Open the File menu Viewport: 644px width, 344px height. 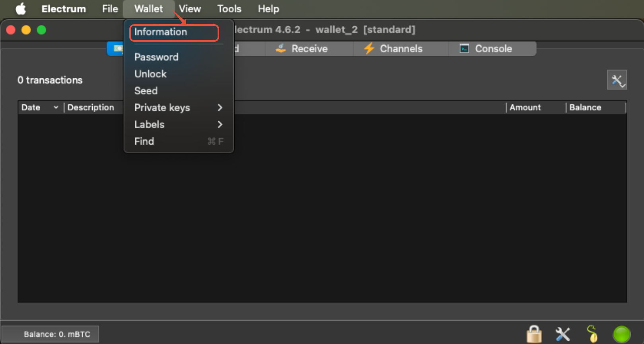coord(110,9)
